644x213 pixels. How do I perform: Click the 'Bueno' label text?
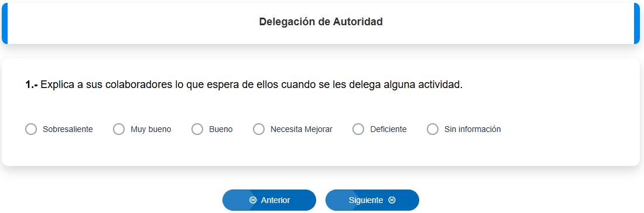[x=221, y=129]
